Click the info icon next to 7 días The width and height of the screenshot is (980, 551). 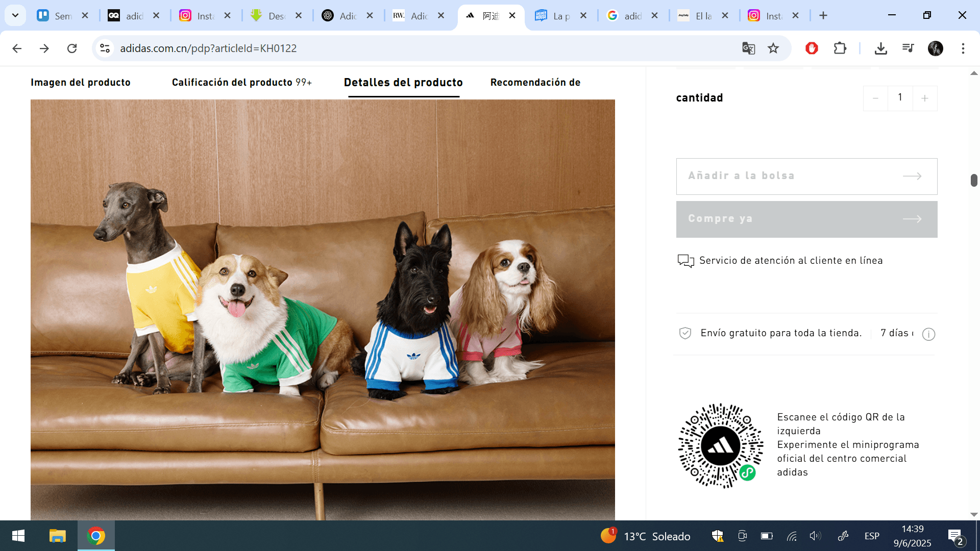pos(928,334)
